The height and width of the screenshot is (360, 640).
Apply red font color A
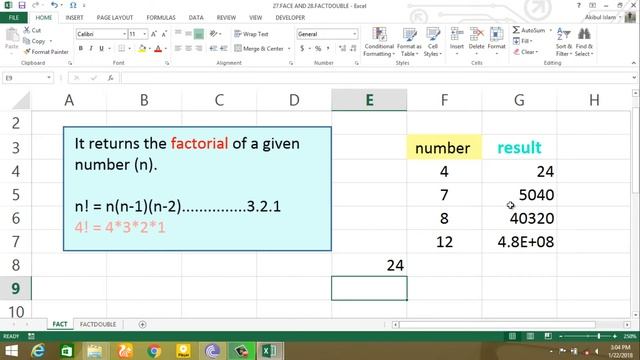point(158,49)
